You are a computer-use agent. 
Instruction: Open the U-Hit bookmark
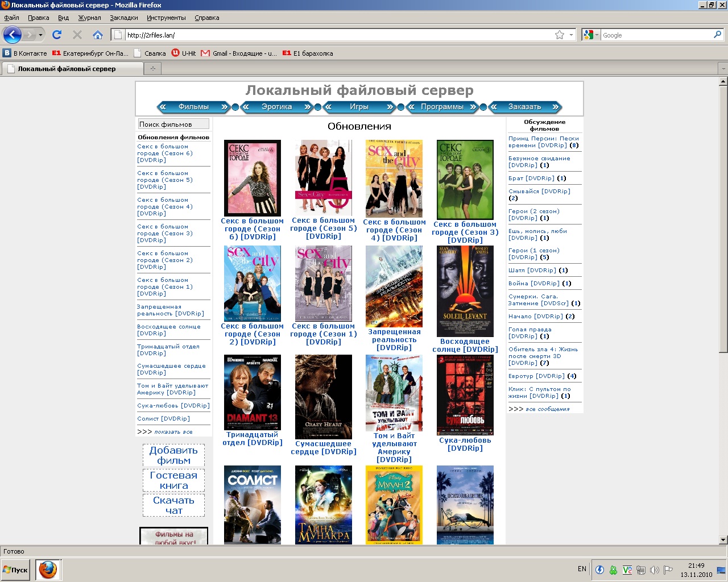coord(184,53)
